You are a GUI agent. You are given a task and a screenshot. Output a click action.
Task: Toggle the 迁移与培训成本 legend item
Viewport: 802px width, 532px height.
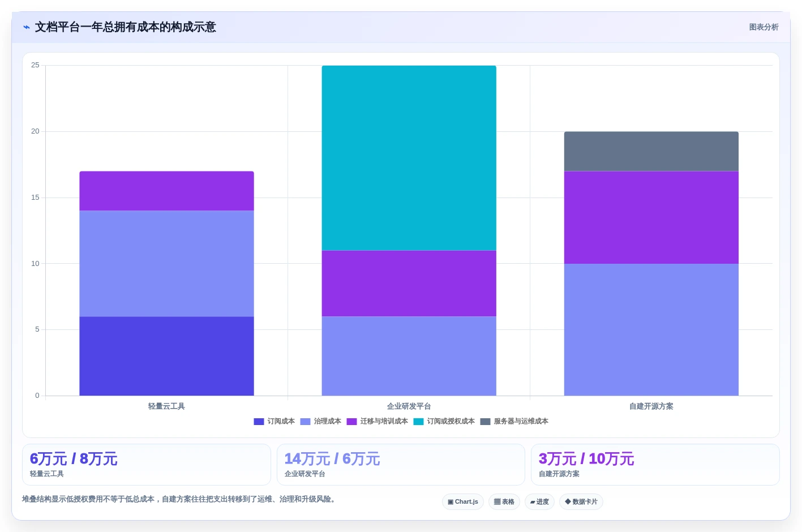[378, 422]
